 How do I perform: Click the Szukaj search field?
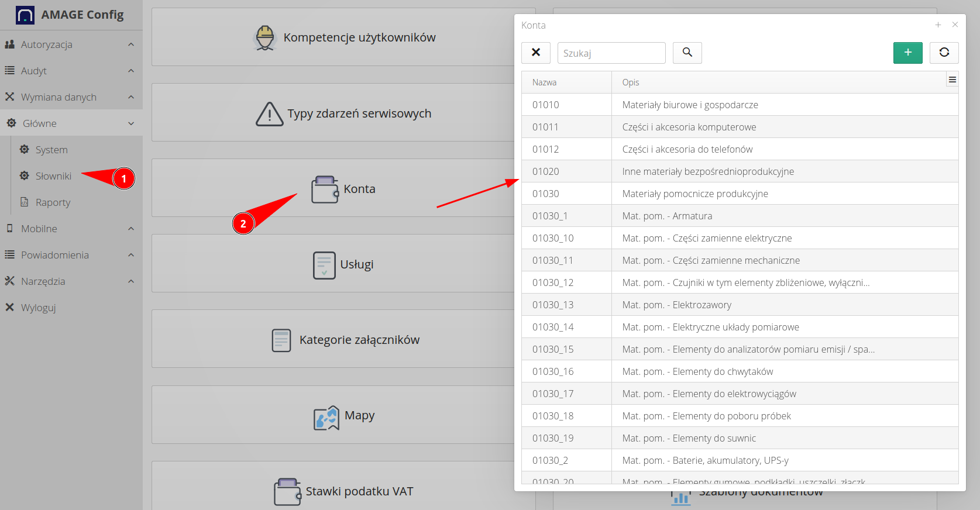(x=611, y=53)
